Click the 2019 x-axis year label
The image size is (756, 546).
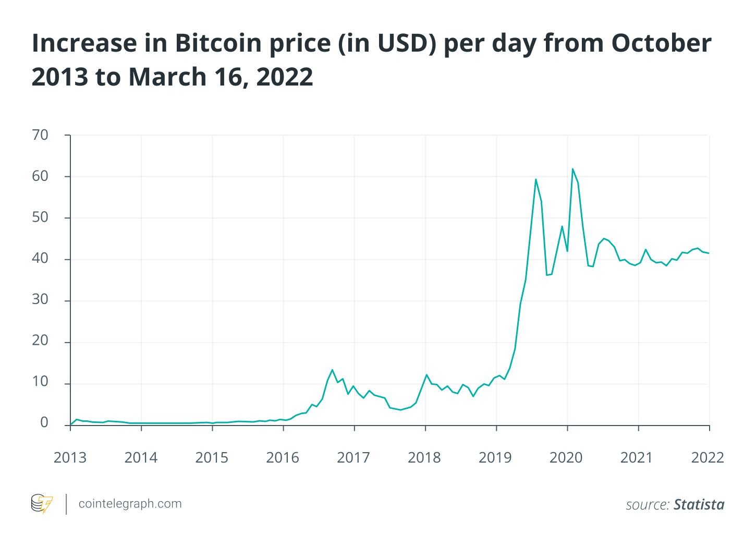[x=495, y=458]
